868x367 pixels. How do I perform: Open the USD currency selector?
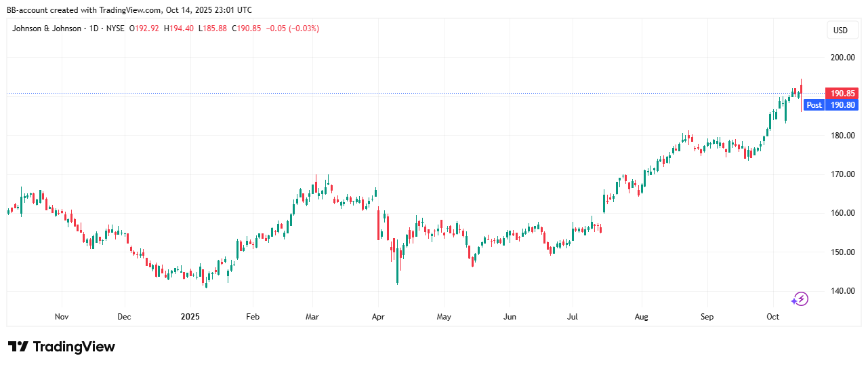[840, 30]
